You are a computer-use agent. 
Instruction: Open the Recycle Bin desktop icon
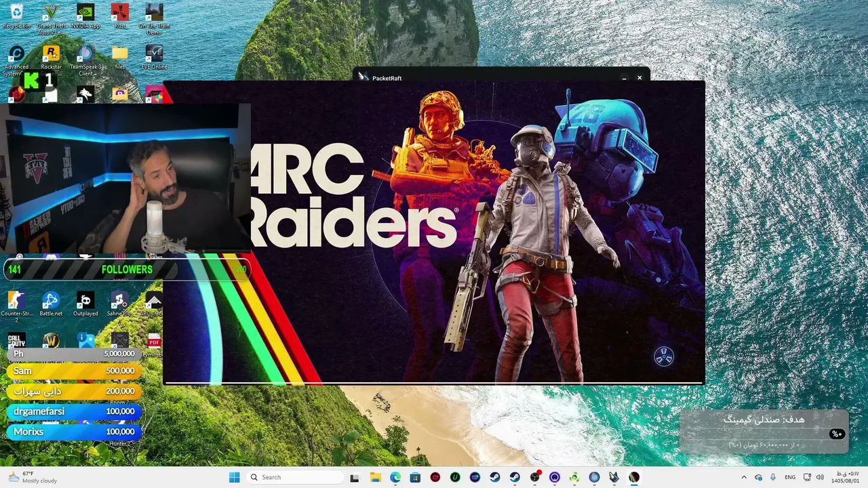pyautogui.click(x=16, y=17)
